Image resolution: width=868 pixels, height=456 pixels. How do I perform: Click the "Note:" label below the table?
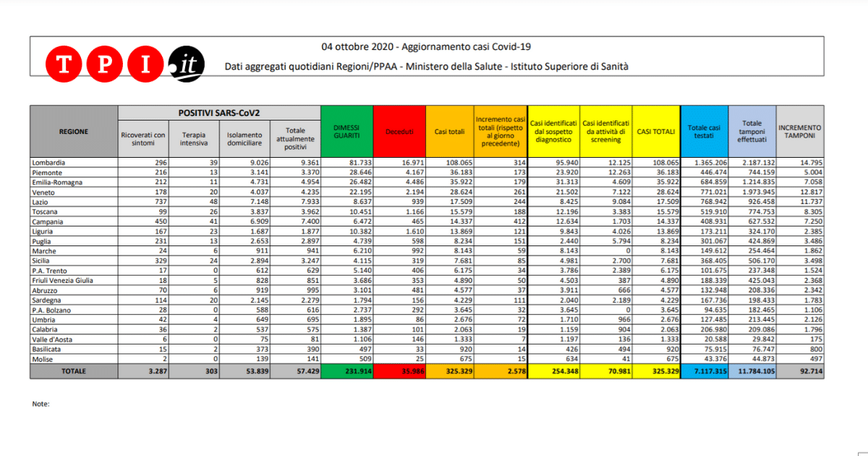point(41,404)
